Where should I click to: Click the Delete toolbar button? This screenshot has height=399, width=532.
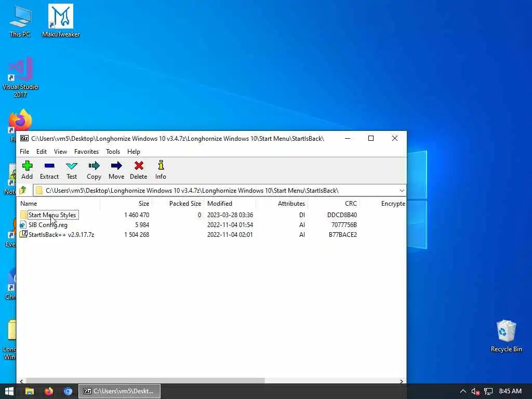pyautogui.click(x=138, y=170)
